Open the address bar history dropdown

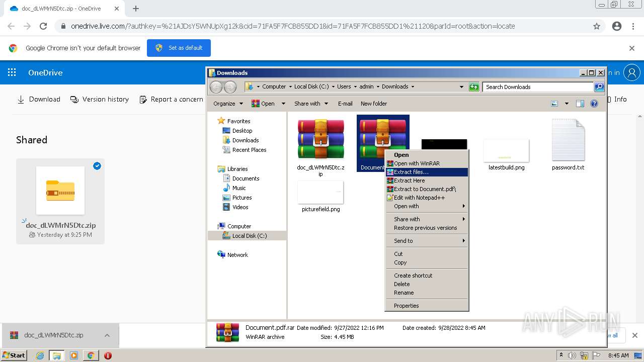pos(461,87)
